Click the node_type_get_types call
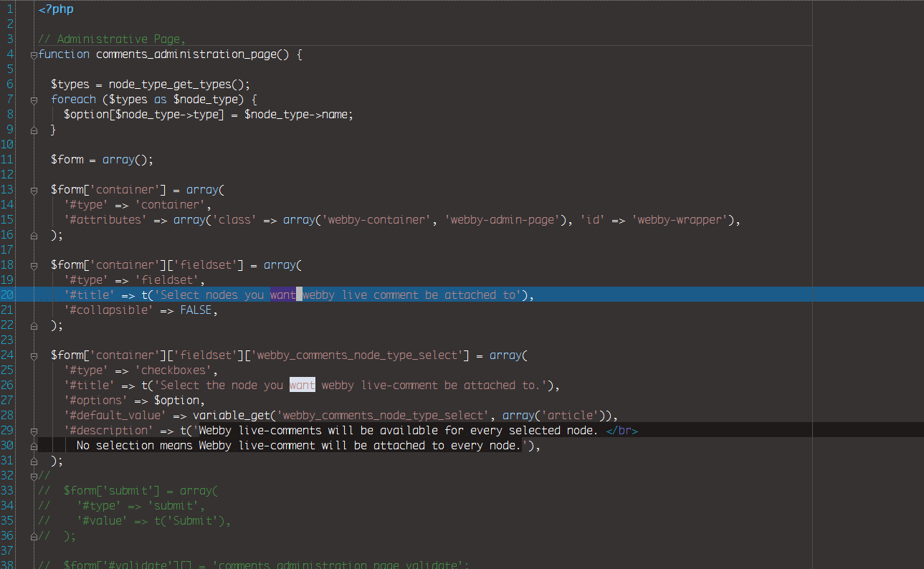Viewport: 924px width, 569px height. pos(171,85)
